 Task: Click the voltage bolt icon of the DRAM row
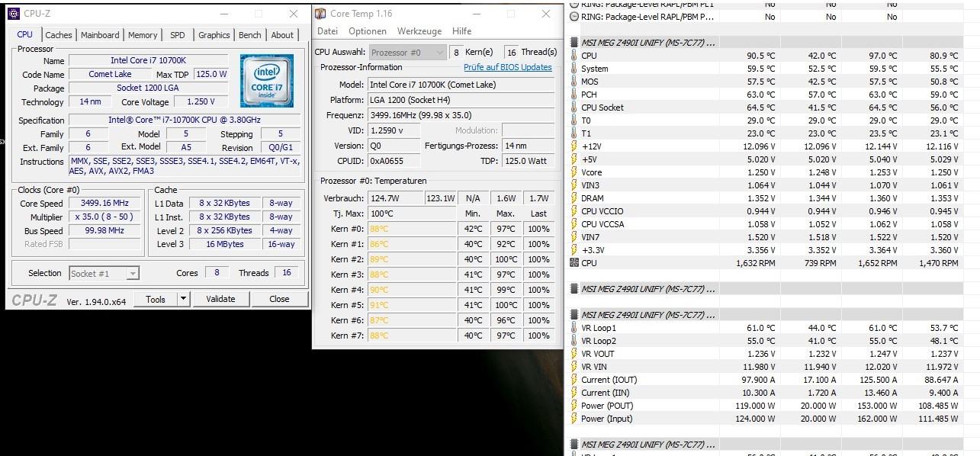click(574, 198)
